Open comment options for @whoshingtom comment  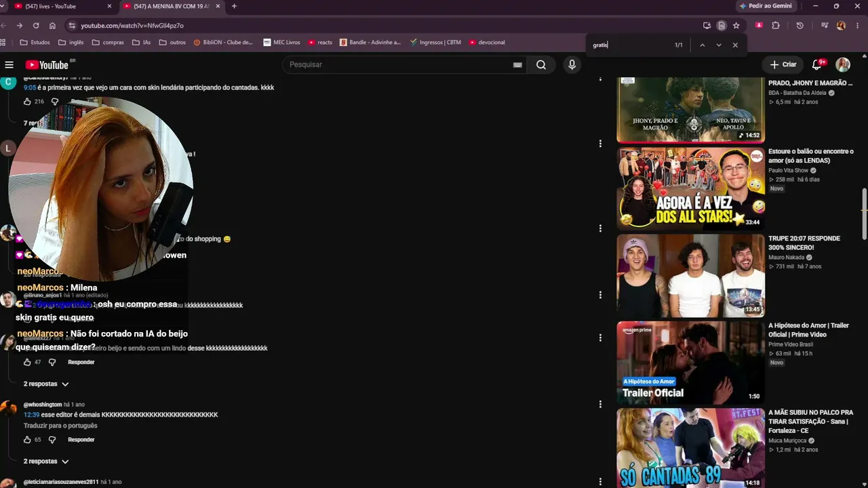pyautogui.click(x=600, y=404)
